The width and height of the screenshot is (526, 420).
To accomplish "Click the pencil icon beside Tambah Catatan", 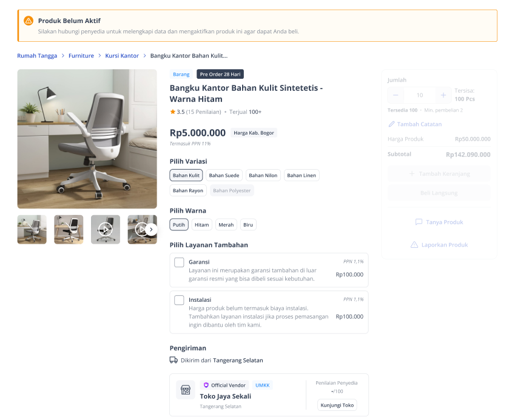I will click(x=391, y=124).
